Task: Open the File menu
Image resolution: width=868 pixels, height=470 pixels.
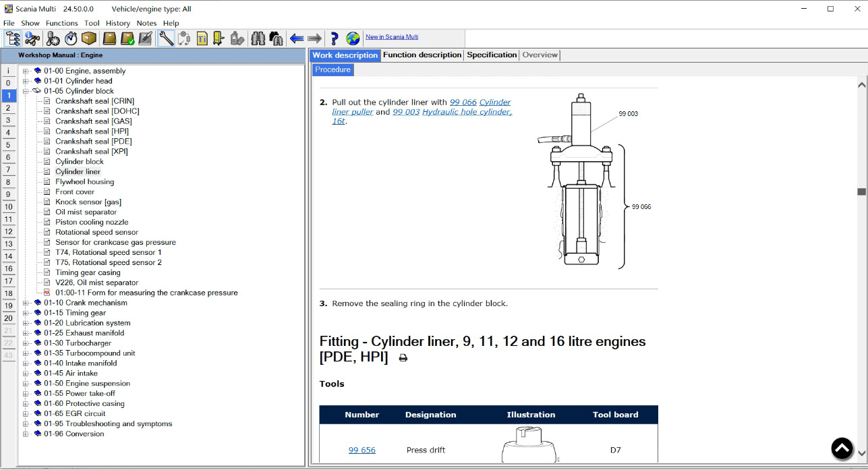Action: (x=9, y=23)
